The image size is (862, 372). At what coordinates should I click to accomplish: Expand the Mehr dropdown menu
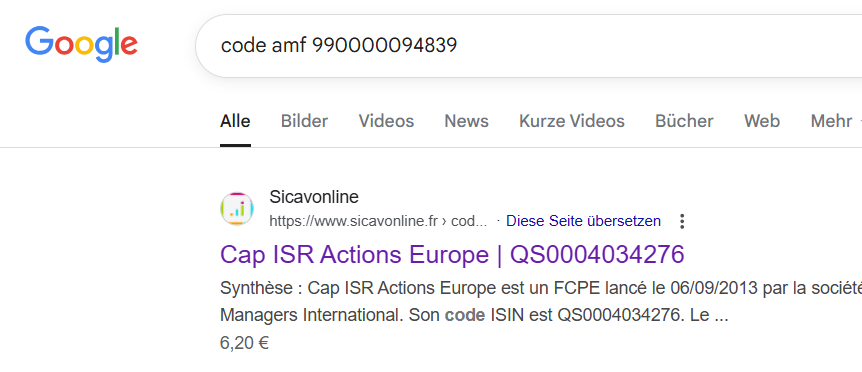point(835,121)
